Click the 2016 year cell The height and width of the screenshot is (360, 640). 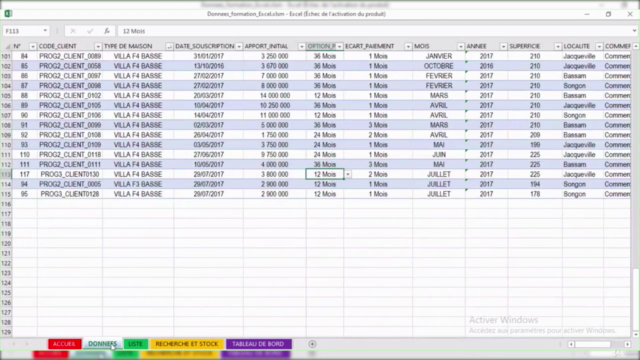486,66
